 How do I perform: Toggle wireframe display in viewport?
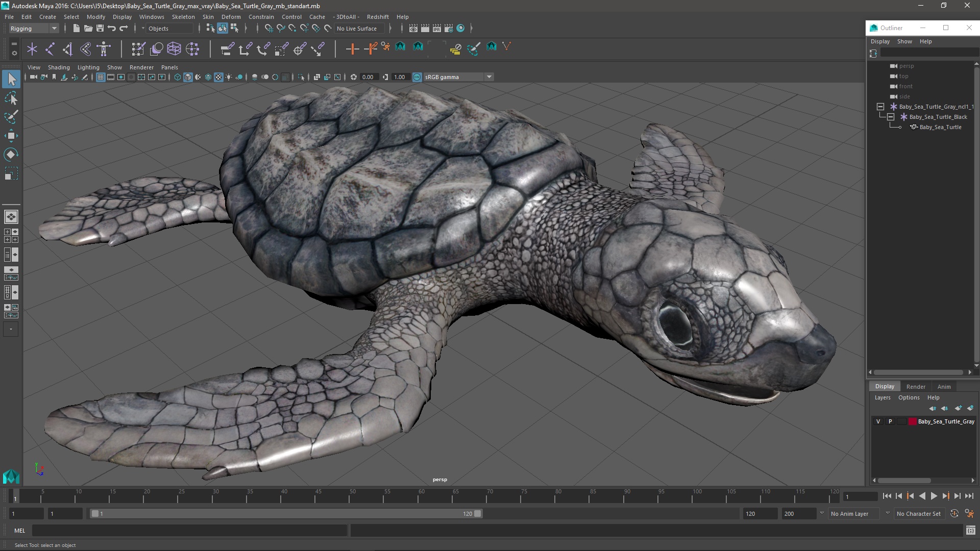178,77
